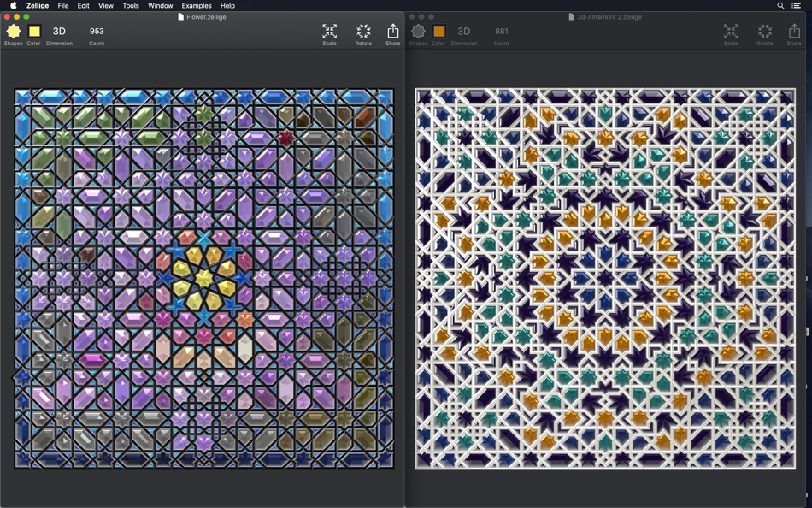Click the 881 Count indicator
812x508 pixels.
501,32
